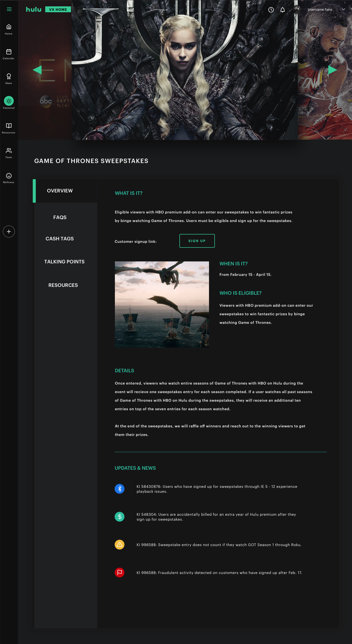
Task: Click the 'WHO IS ELIGIBLE?' heading
Action: click(240, 293)
